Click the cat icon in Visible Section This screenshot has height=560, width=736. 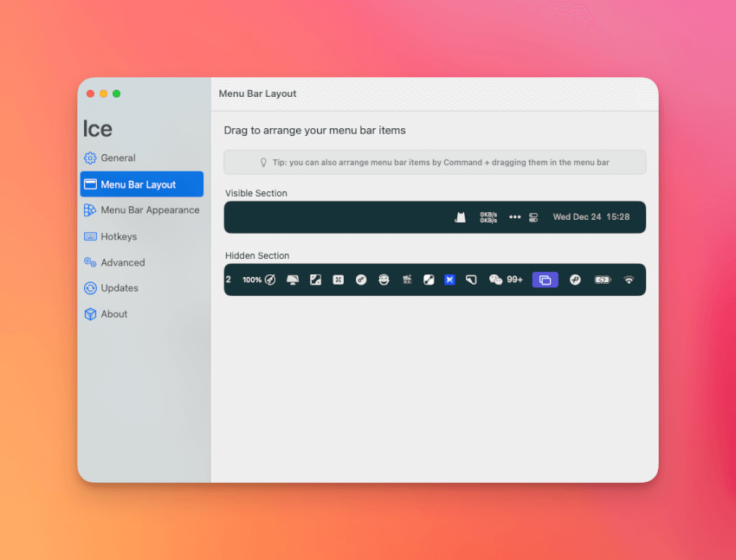[461, 217]
